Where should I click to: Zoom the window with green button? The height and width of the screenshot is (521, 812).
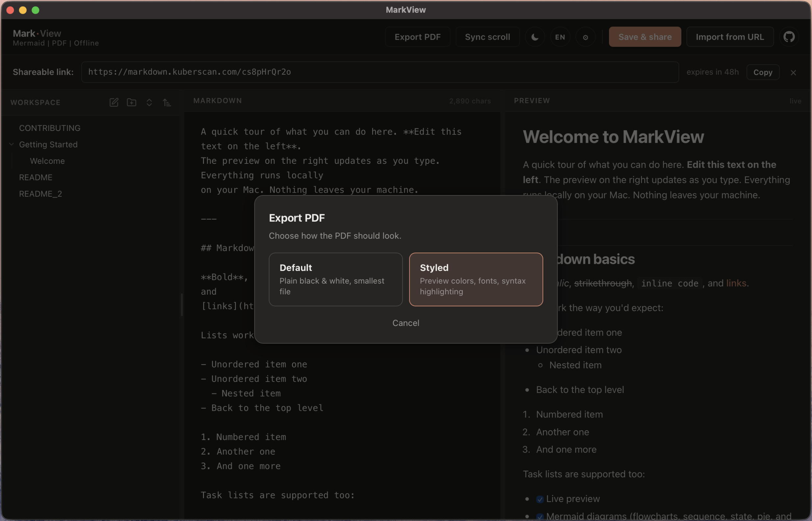click(x=36, y=10)
